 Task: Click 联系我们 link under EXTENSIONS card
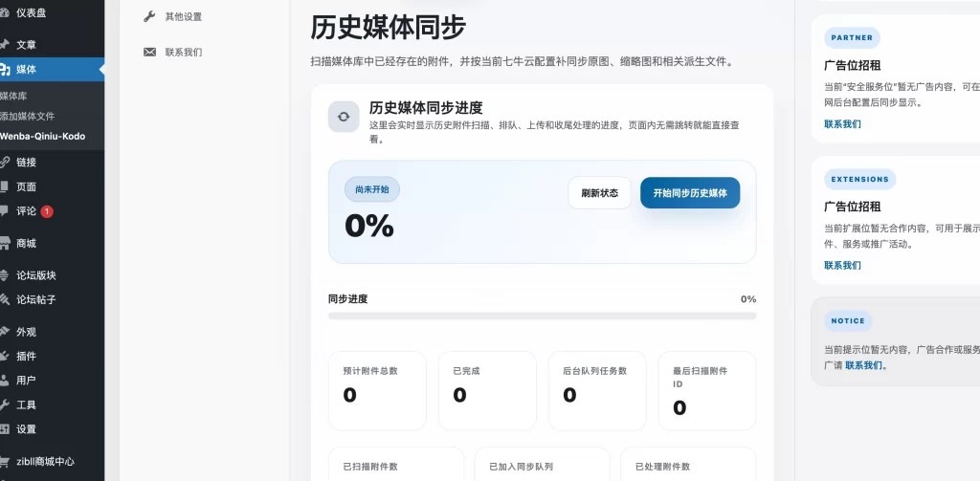point(842,265)
